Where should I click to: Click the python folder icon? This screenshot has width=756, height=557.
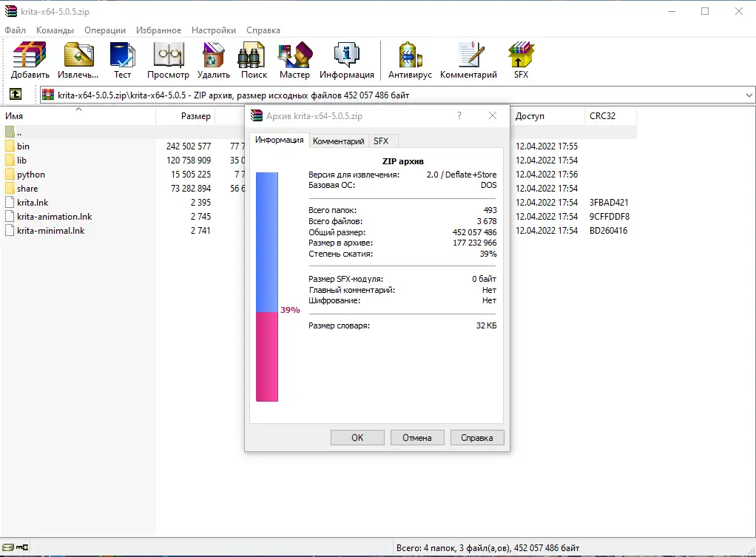[x=10, y=174]
